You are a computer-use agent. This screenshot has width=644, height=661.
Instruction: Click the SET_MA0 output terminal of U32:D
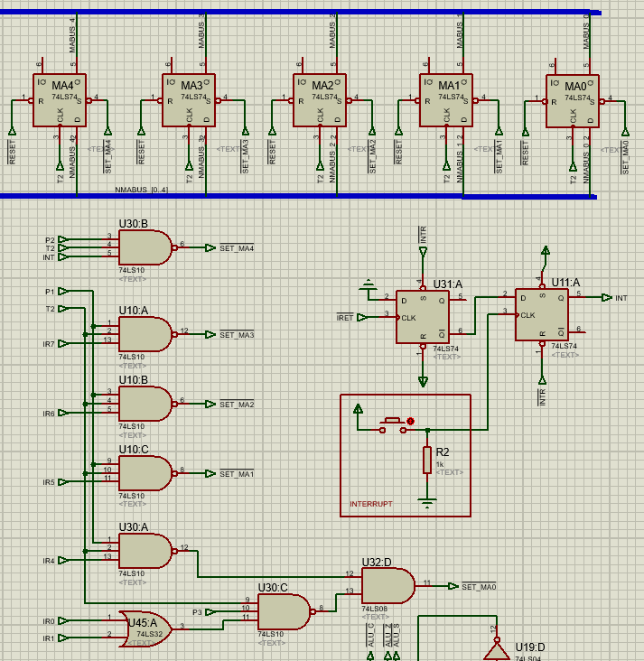pos(453,586)
